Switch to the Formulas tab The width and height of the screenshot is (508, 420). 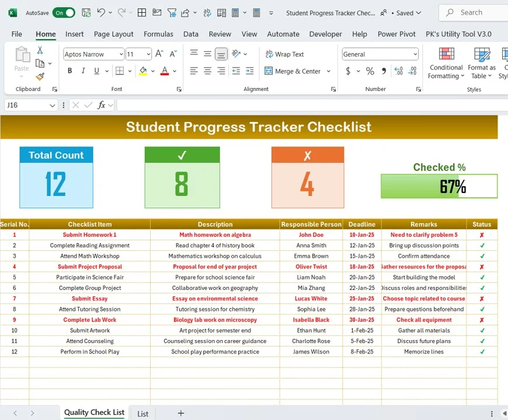point(158,34)
